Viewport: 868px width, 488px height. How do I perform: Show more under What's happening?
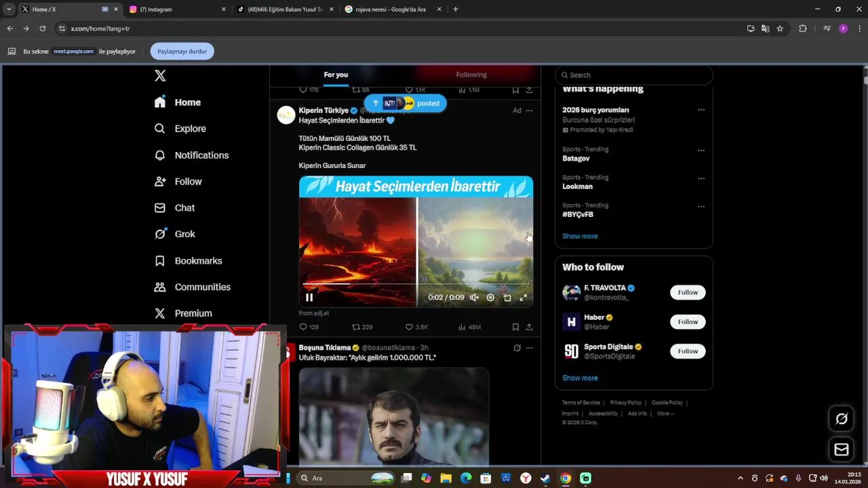pos(580,236)
